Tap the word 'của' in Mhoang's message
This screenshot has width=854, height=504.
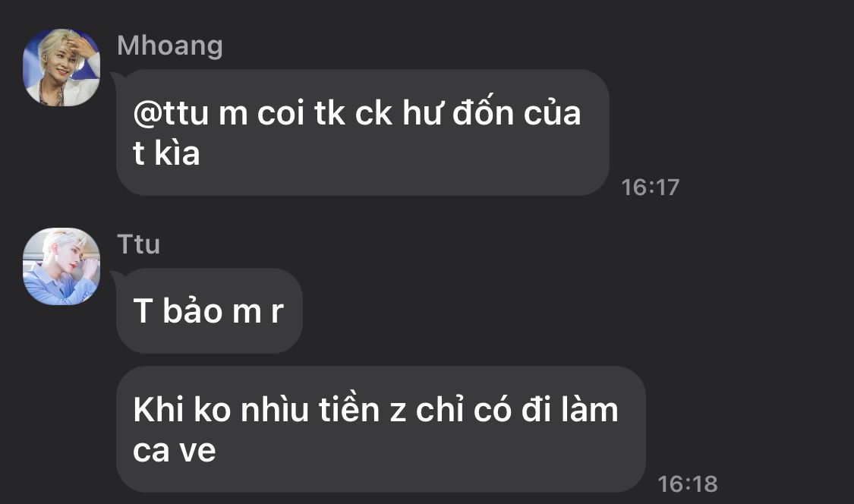553,113
